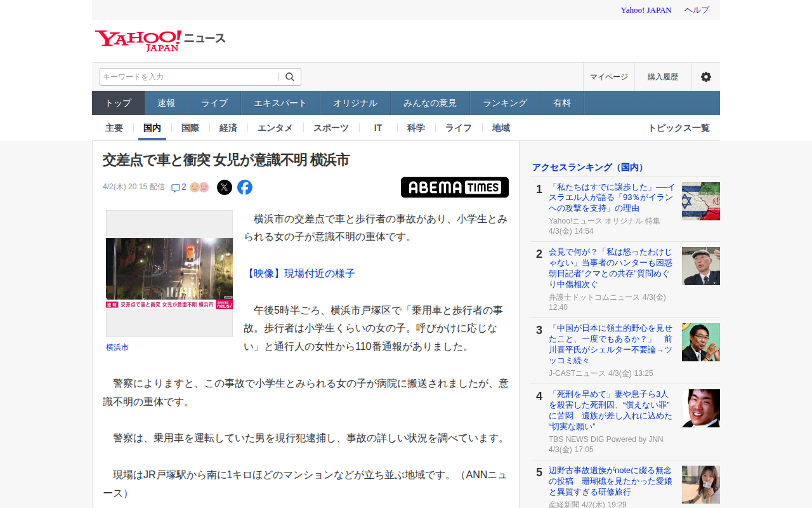
Task: Open the ABEMA TIMES logo
Action: (454, 187)
